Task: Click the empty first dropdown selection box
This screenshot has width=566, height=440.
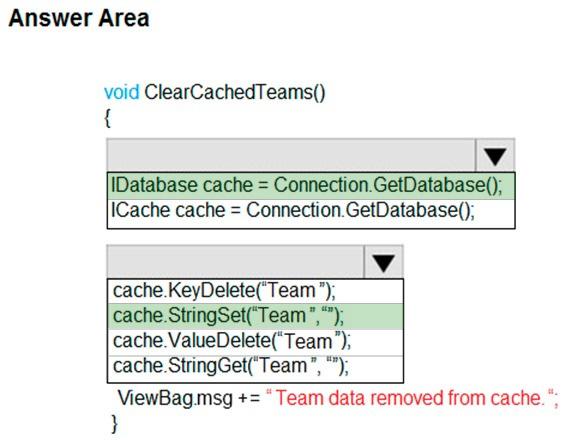Action: [x=291, y=156]
